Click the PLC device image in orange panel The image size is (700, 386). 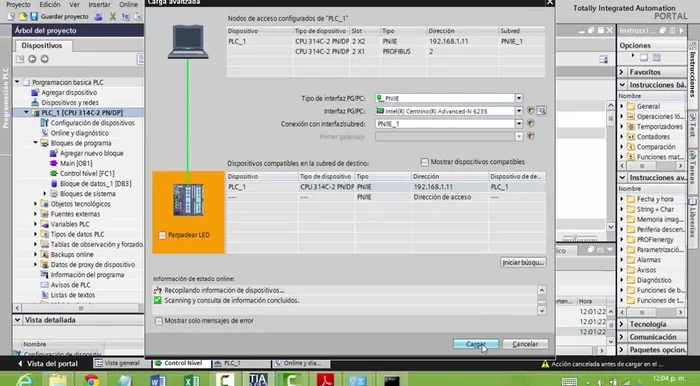pos(188,200)
